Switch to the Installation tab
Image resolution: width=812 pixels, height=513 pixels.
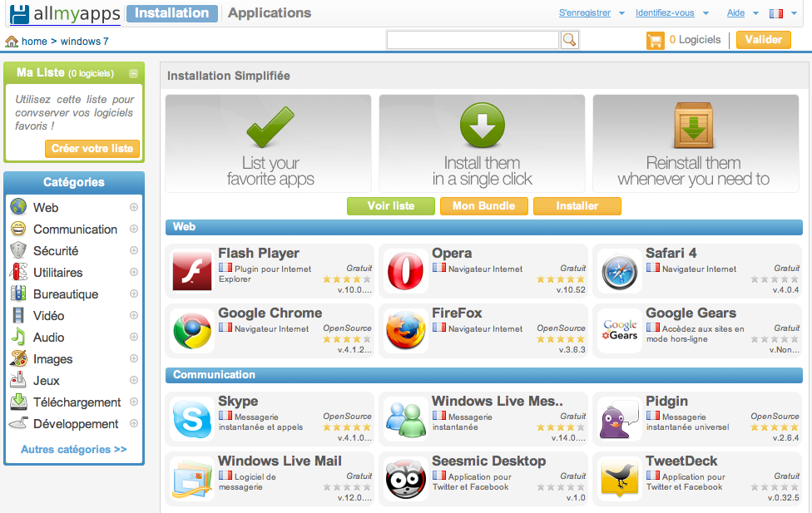(172, 13)
